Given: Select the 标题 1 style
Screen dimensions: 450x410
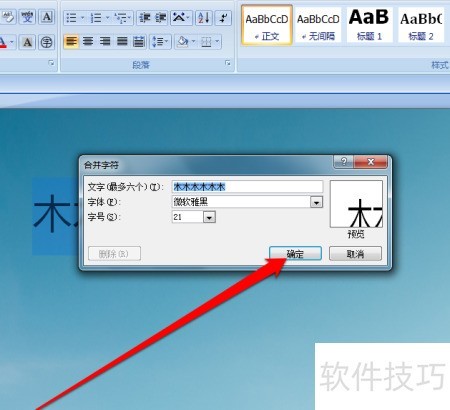Looking at the screenshot, I should coord(369,25).
